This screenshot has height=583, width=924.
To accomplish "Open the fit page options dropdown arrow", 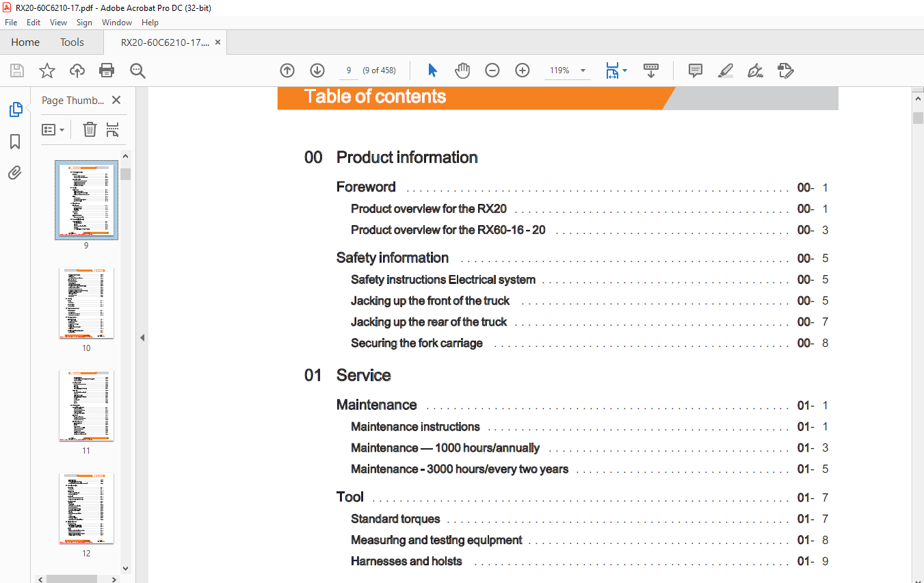I will (624, 70).
